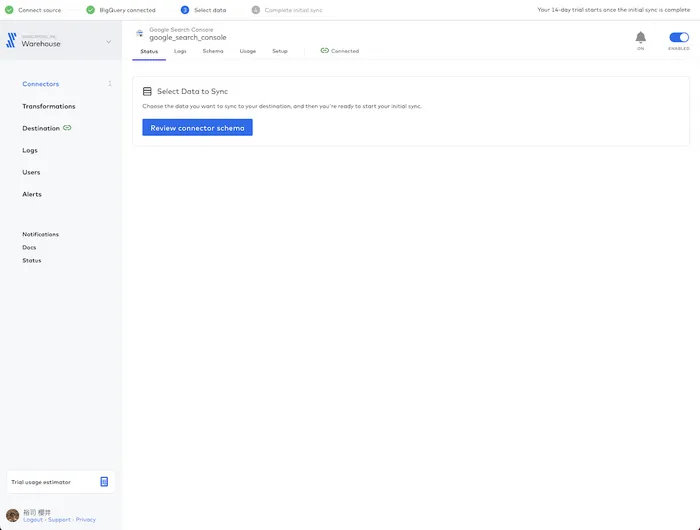Open Alerts in the sidebar

(32, 194)
